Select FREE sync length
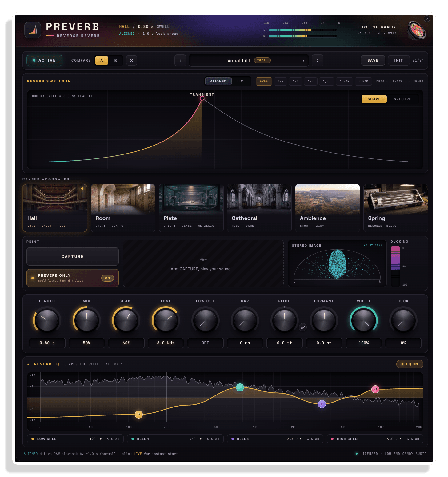Screen dimensions: 448x477 (x=264, y=81)
